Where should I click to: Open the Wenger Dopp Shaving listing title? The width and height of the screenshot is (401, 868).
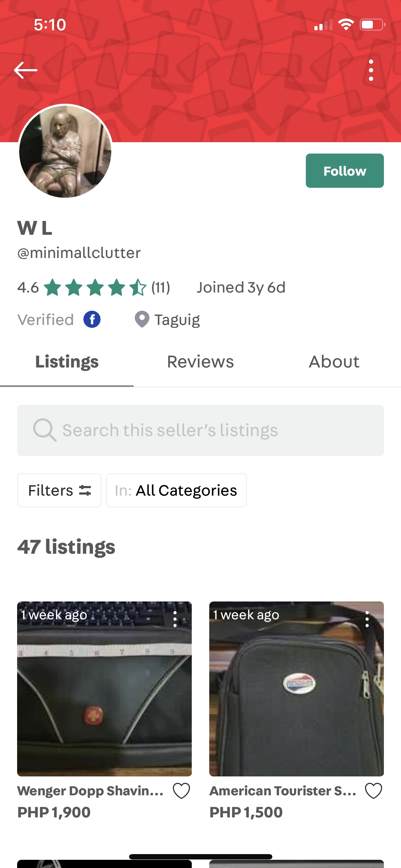pyautogui.click(x=90, y=791)
